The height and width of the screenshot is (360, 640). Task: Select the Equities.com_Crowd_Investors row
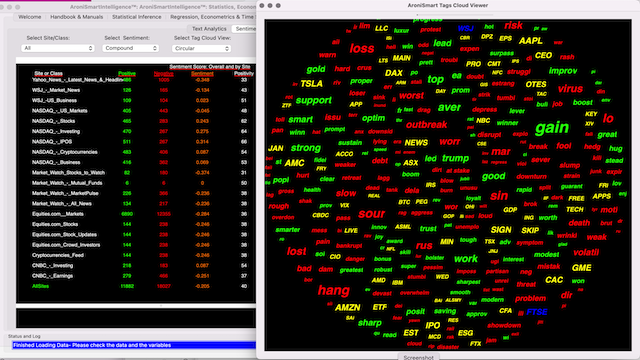coord(136,245)
